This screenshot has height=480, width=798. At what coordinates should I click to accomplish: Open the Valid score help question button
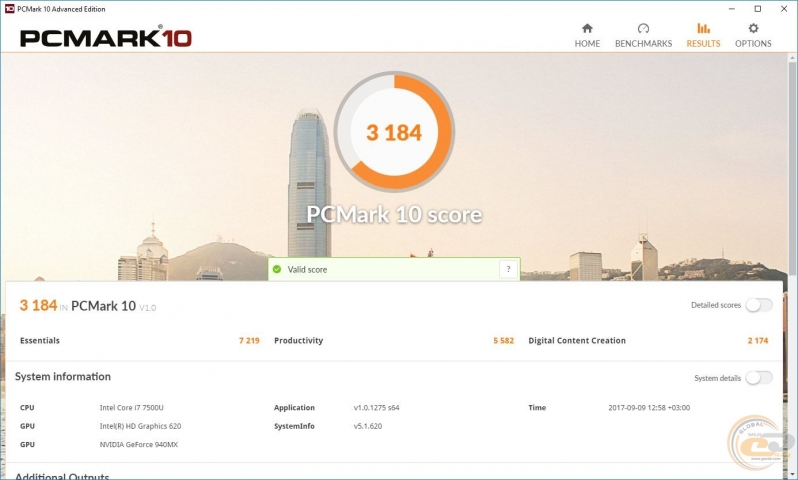508,269
